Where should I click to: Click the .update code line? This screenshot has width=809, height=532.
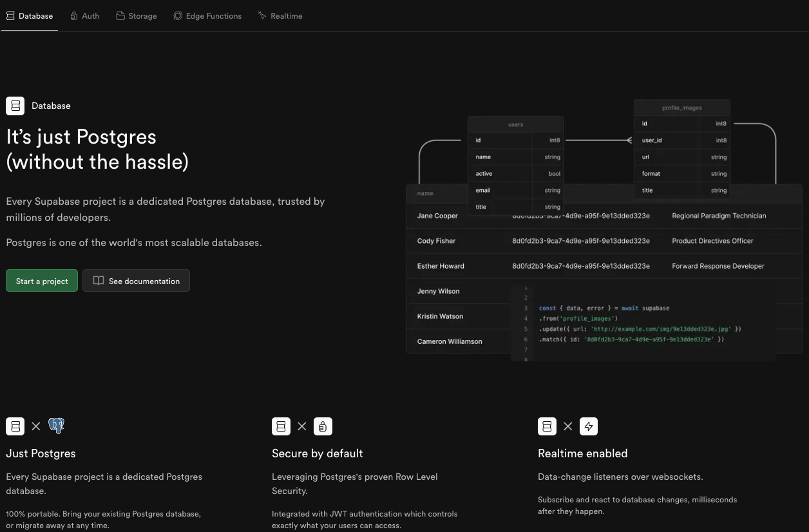640,328
